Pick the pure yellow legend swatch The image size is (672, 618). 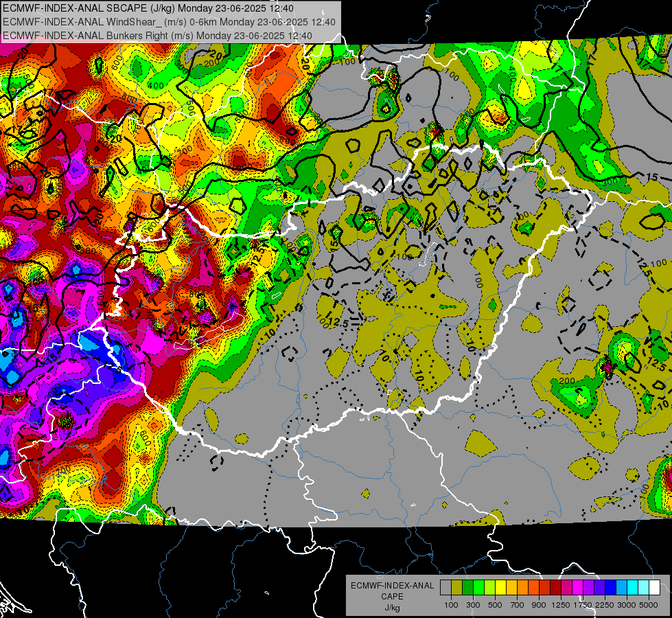coord(500,587)
